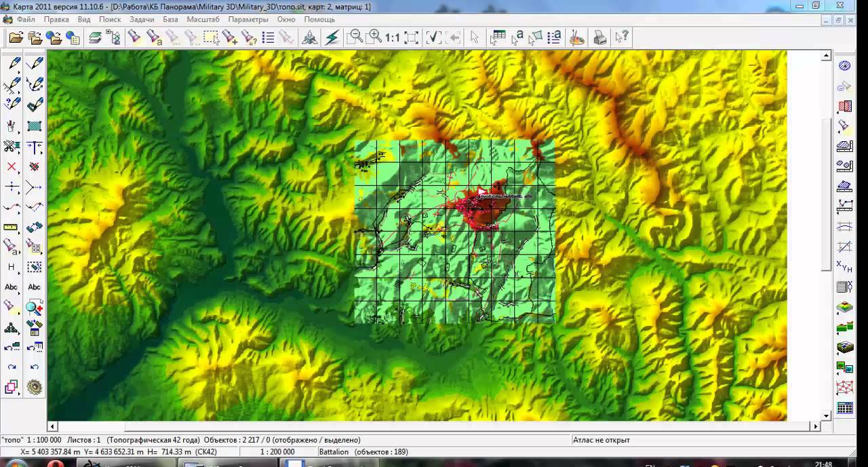
Task: Click the help pointer question mark icon
Action: click(621, 37)
